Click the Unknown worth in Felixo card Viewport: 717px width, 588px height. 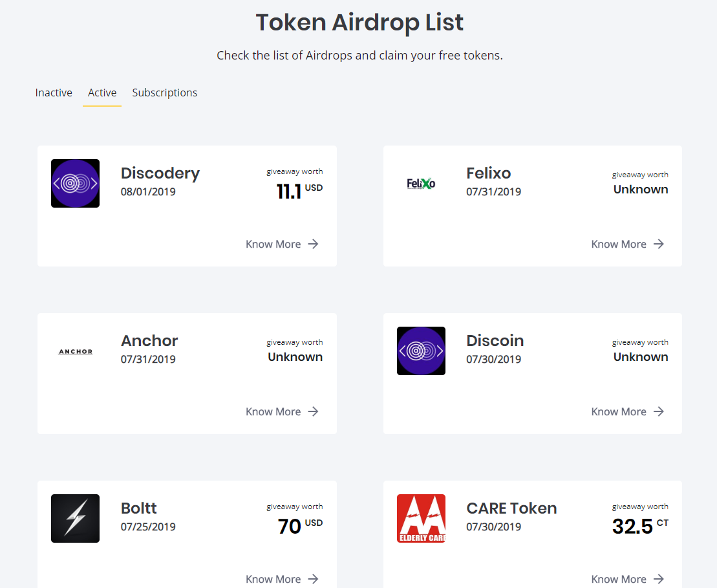pos(641,190)
